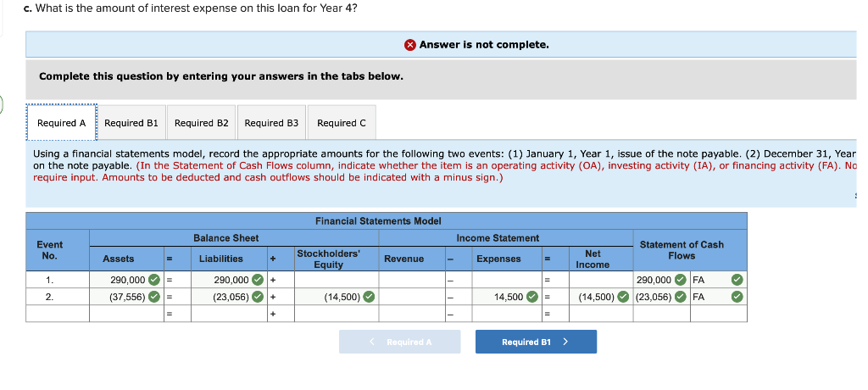Click the green check beside Event 1 Liabilities
Screen dimensions: 868x390
tap(258, 280)
